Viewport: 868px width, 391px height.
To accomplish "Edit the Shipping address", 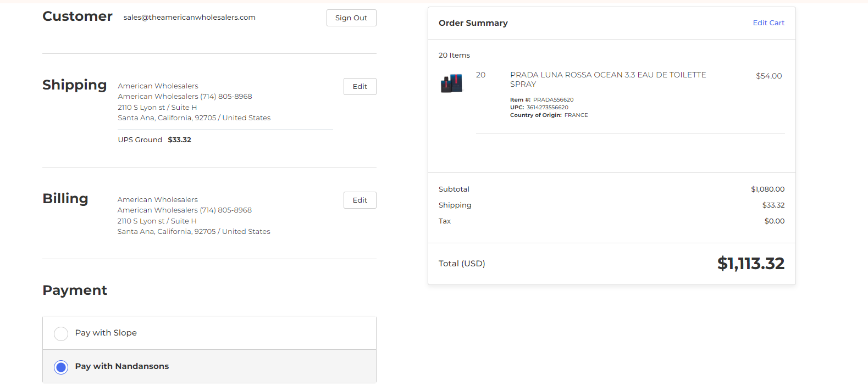I will (x=360, y=86).
